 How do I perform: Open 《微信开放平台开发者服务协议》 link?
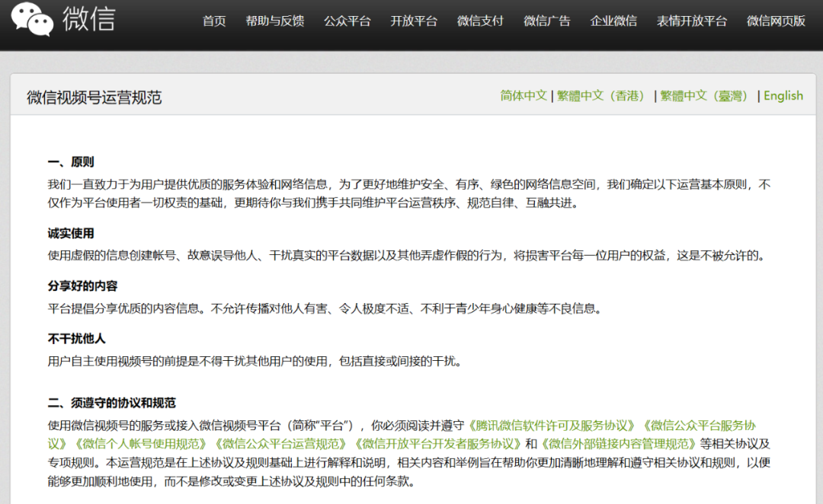tap(437, 444)
